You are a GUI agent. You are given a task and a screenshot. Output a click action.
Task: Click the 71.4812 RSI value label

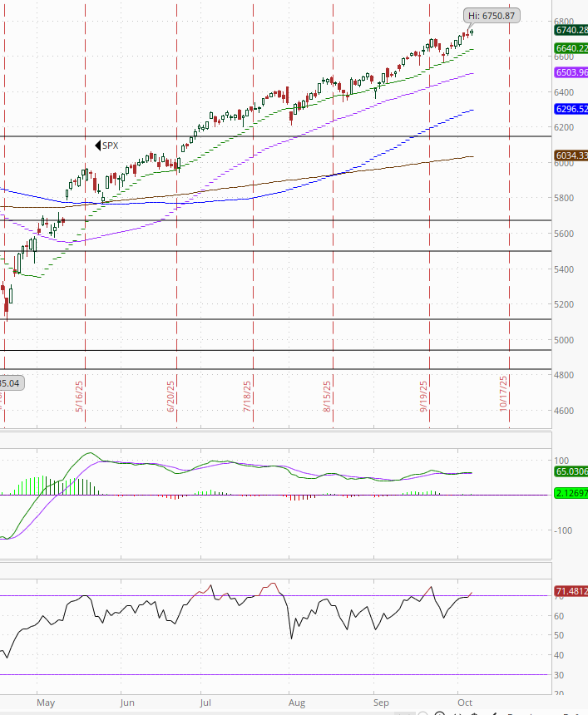(x=571, y=591)
